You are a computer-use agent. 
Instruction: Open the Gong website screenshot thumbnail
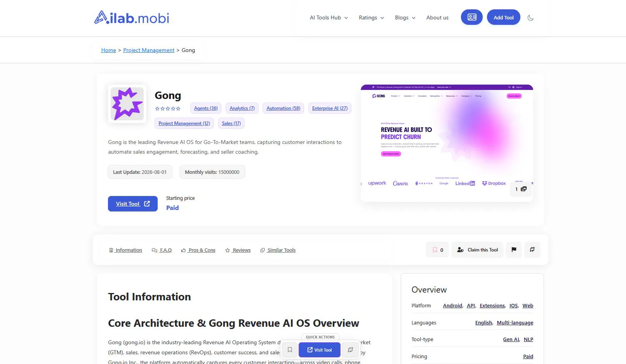coord(447,143)
